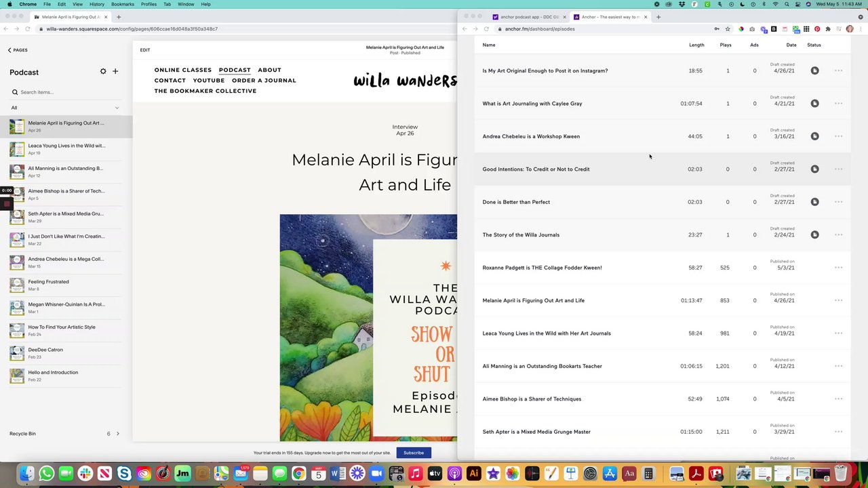Open the Profiles menu in menu bar

[149, 4]
